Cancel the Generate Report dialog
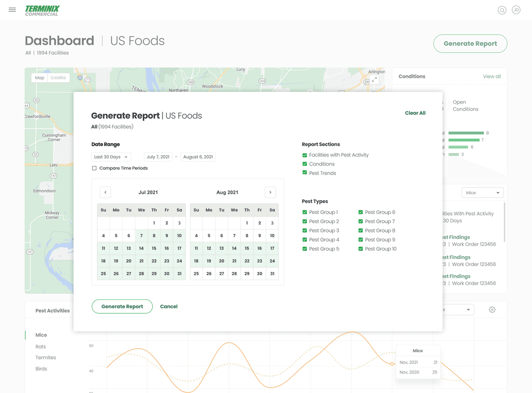The image size is (532, 393). [x=169, y=306]
